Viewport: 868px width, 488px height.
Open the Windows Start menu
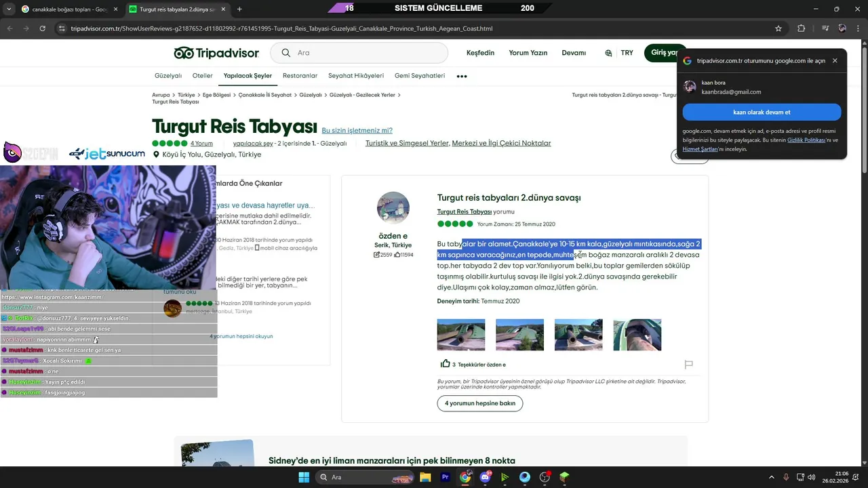tap(303, 477)
